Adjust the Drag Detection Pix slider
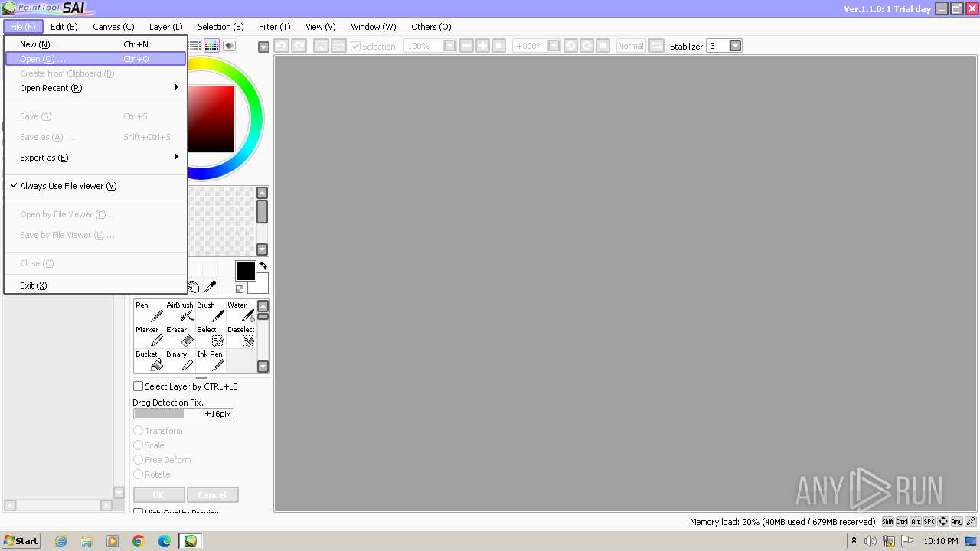 coord(184,414)
